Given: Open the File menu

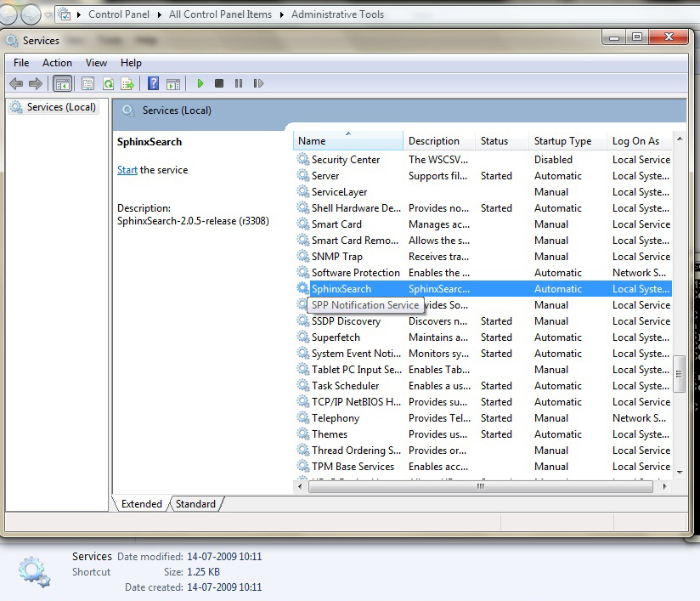Looking at the screenshot, I should tap(21, 63).
